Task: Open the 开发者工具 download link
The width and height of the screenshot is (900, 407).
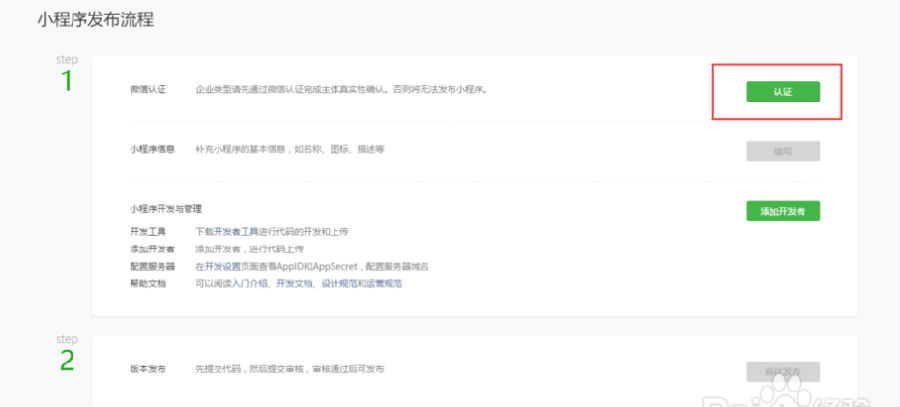Action: pyautogui.click(x=236, y=232)
